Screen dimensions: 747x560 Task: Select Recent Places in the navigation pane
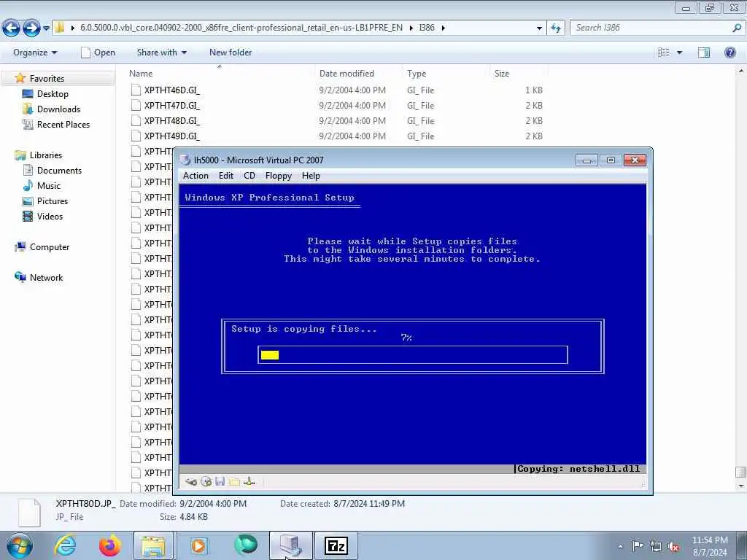tap(63, 124)
